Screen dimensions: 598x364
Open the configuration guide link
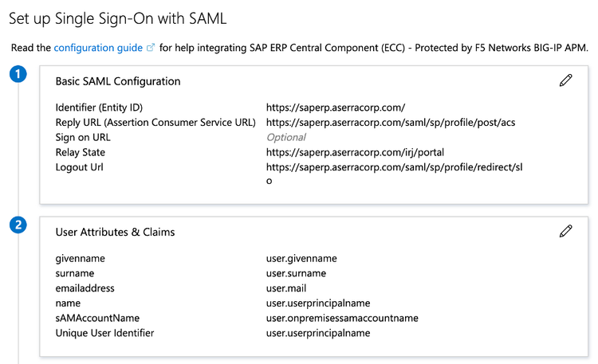99,48
